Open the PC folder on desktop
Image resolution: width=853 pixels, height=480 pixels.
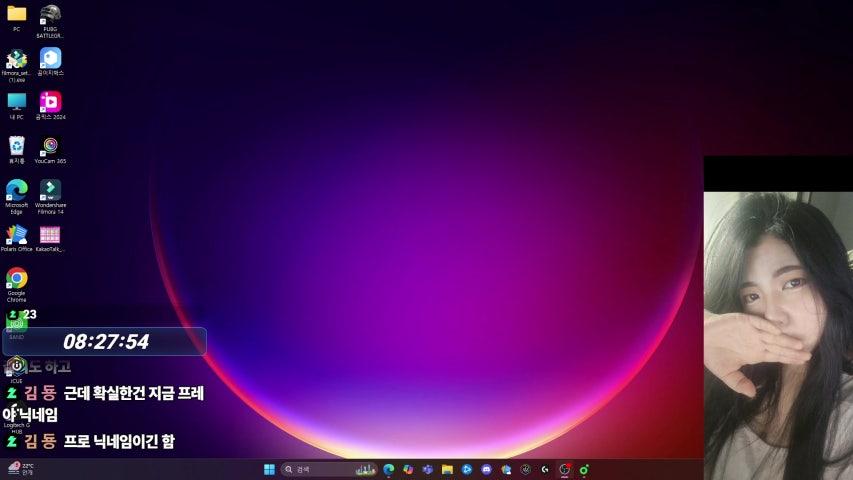pos(16,18)
